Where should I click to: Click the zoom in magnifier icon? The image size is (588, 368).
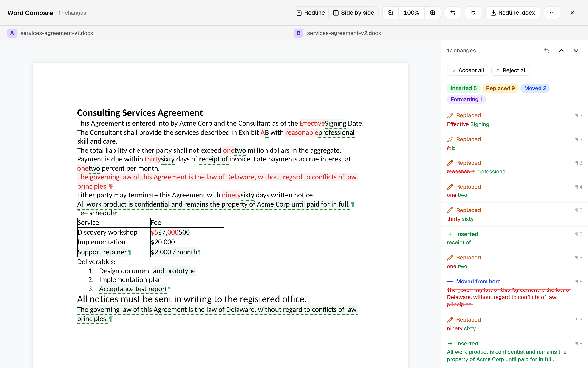pos(433,13)
